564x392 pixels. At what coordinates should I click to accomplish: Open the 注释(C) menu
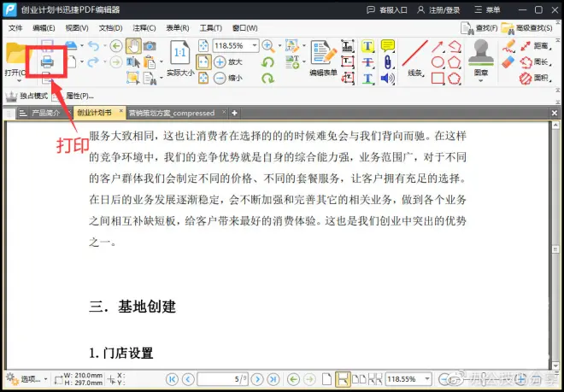tap(144, 27)
